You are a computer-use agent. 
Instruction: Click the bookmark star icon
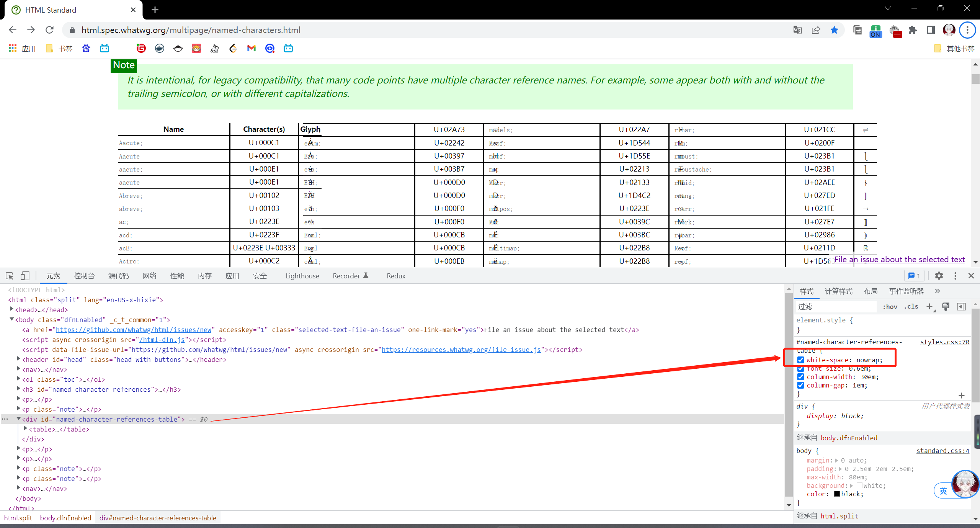pyautogui.click(x=834, y=30)
